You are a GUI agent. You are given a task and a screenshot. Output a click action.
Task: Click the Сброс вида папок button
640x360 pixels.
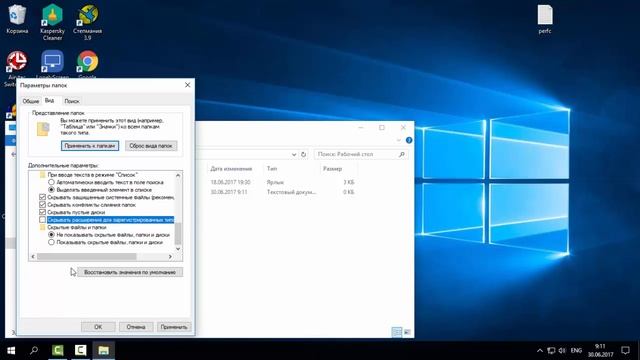click(x=151, y=146)
